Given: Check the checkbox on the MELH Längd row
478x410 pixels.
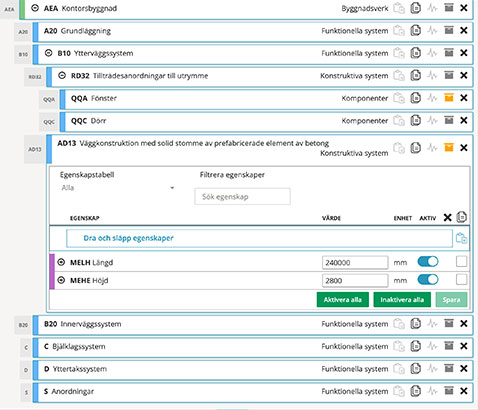Looking at the screenshot, I should click(461, 262).
